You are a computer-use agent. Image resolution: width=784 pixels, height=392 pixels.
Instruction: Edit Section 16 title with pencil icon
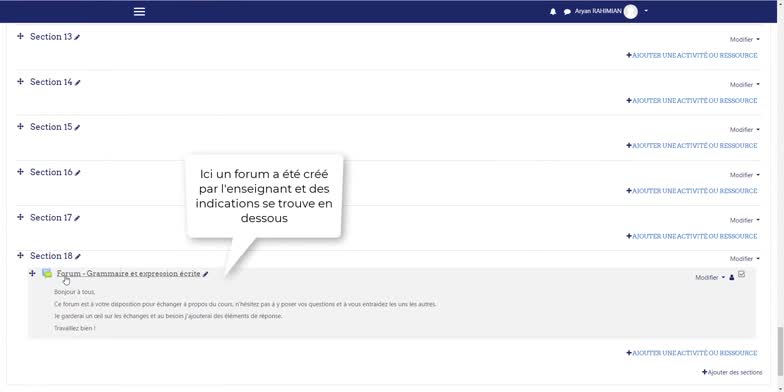pyautogui.click(x=78, y=173)
